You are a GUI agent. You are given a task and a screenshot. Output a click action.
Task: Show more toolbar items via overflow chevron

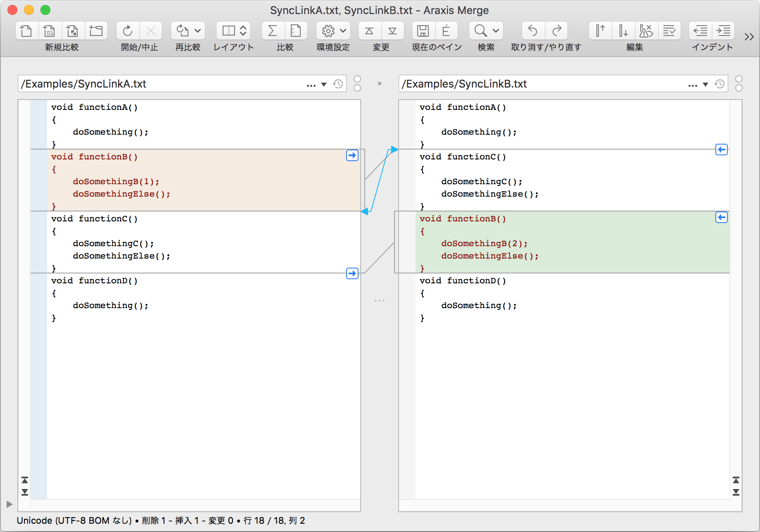[x=749, y=37]
